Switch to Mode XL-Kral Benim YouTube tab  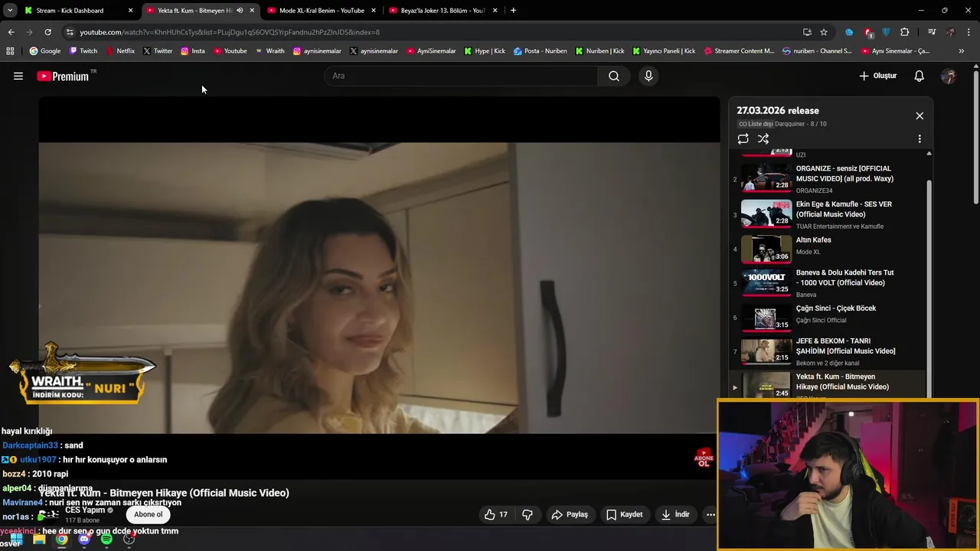point(322,11)
